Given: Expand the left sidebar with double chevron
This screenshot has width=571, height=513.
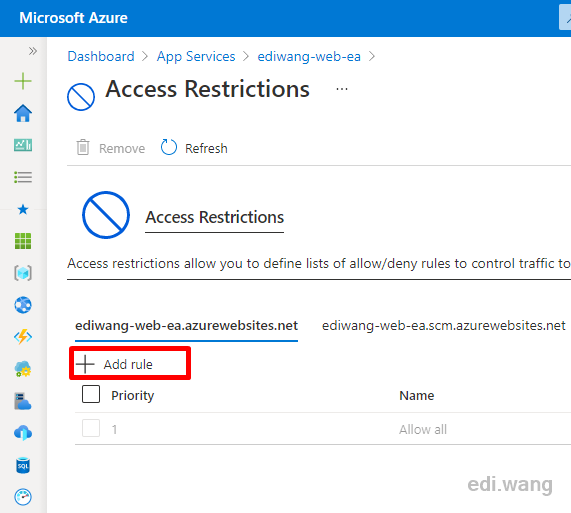Looking at the screenshot, I should click(x=33, y=51).
